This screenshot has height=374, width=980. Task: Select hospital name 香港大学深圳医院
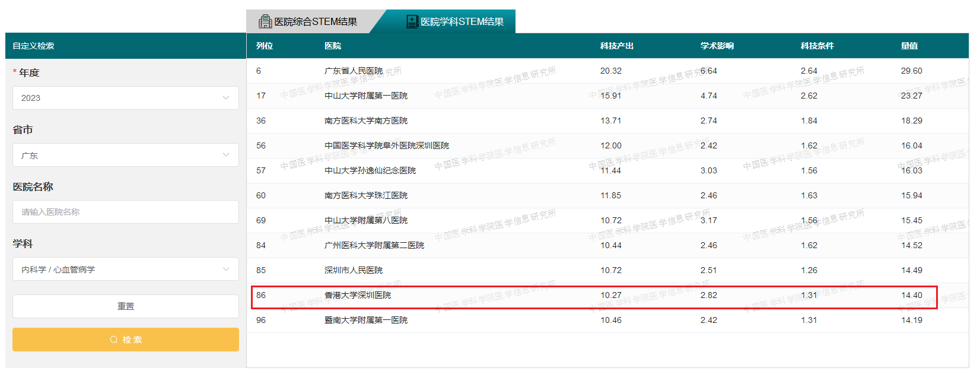click(x=358, y=295)
